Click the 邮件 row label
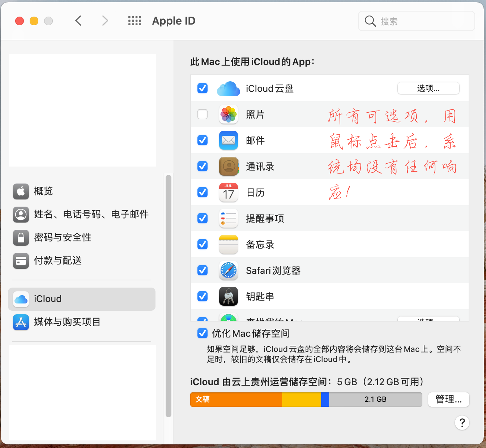Screen dimensions: 486x448 click(255, 141)
